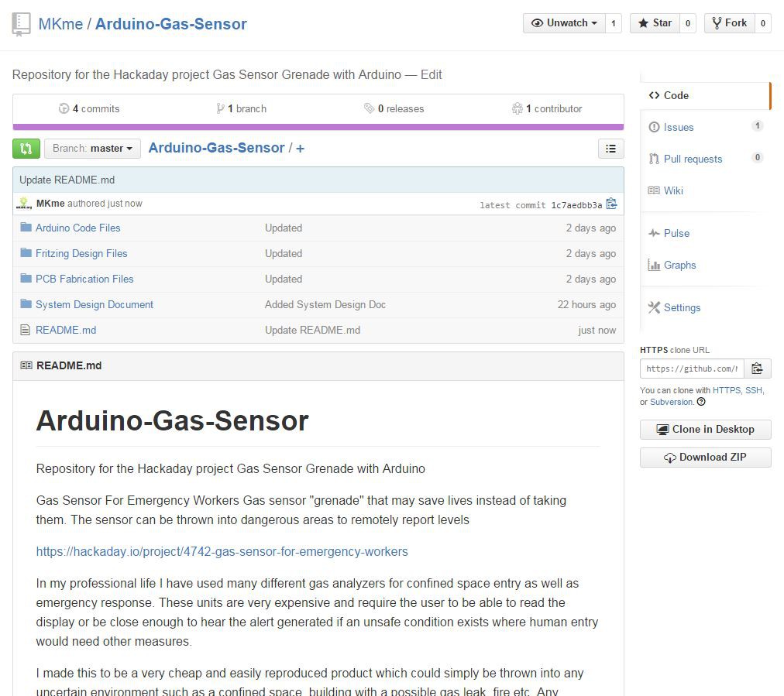Click the MKme author avatar
Image resolution: width=784 pixels, height=696 pixels.
[x=24, y=204]
